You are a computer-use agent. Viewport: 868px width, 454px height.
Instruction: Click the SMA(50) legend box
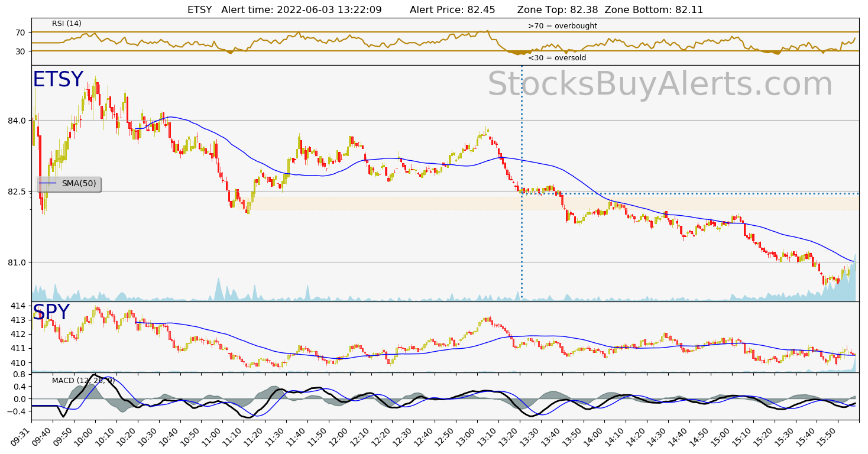[69, 184]
